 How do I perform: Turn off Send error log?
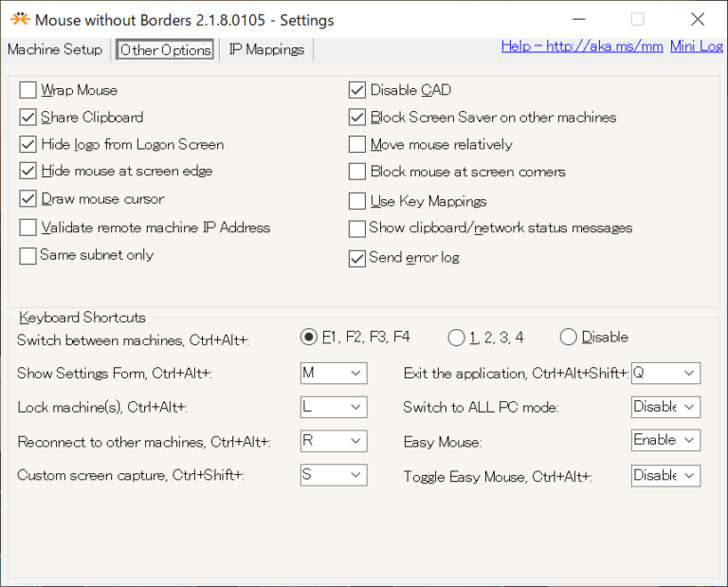(357, 258)
